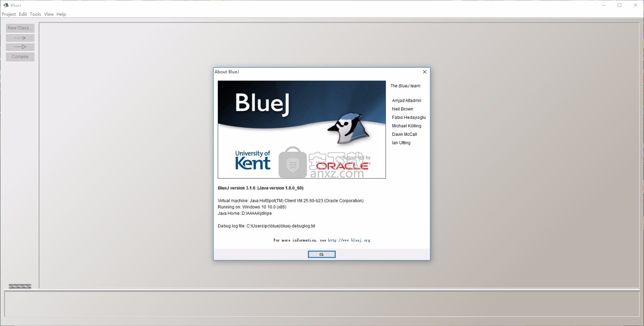
Task: Click the team name Ian Utting
Action: 401,143
